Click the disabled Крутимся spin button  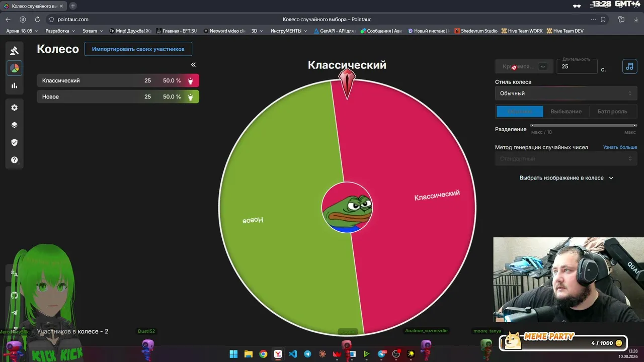click(524, 66)
